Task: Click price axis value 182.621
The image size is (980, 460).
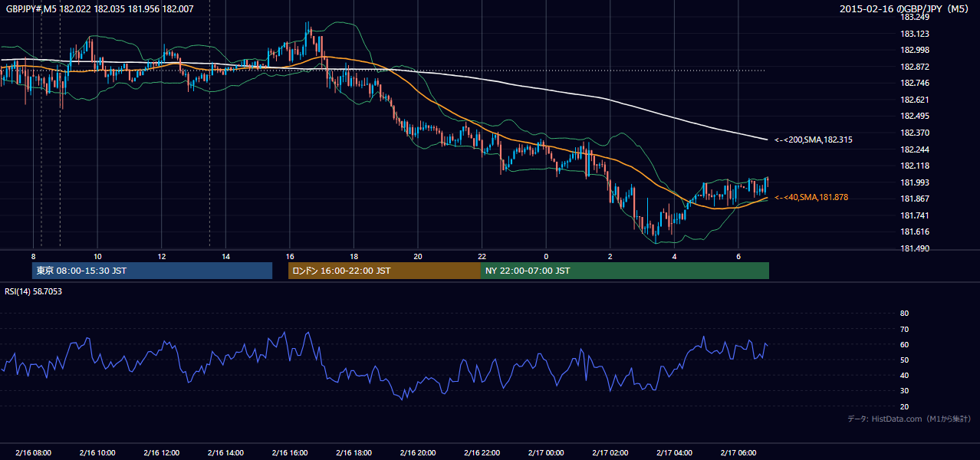Action: [914, 100]
